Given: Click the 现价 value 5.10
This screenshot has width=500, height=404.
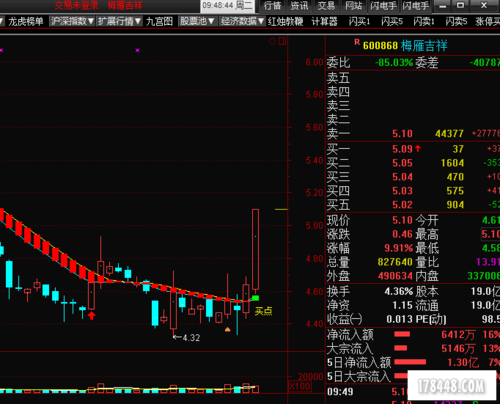Looking at the screenshot, I should (x=402, y=220).
